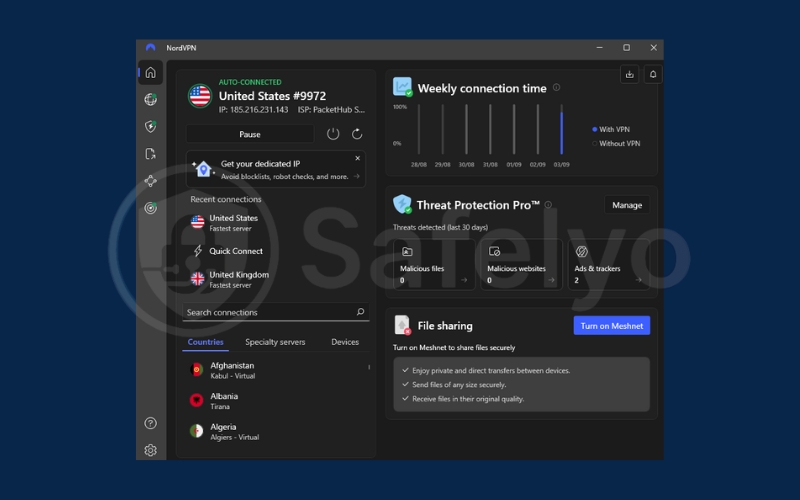Click the power disconnect icon

(333, 134)
